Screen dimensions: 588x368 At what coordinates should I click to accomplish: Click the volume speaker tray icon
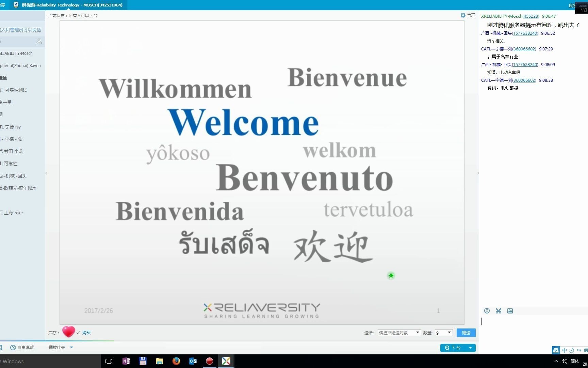coord(565,361)
